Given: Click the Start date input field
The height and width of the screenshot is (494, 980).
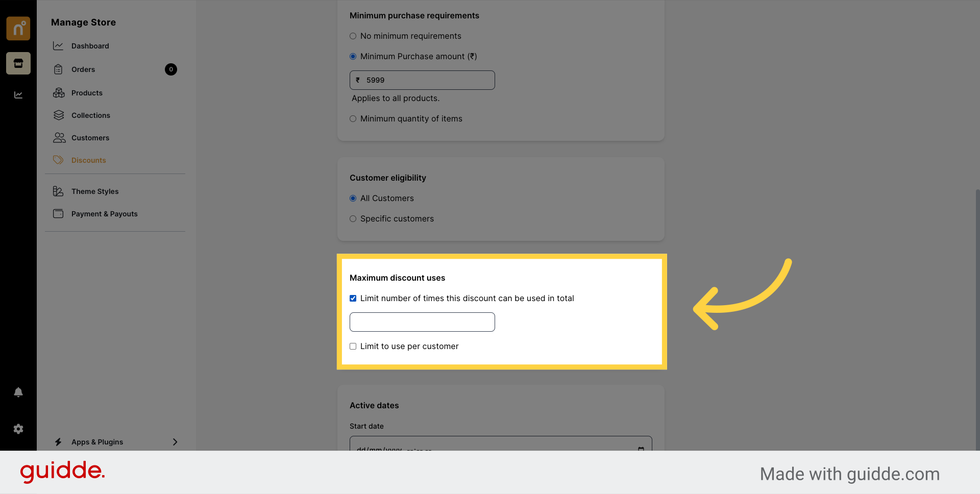Looking at the screenshot, I should [501, 443].
